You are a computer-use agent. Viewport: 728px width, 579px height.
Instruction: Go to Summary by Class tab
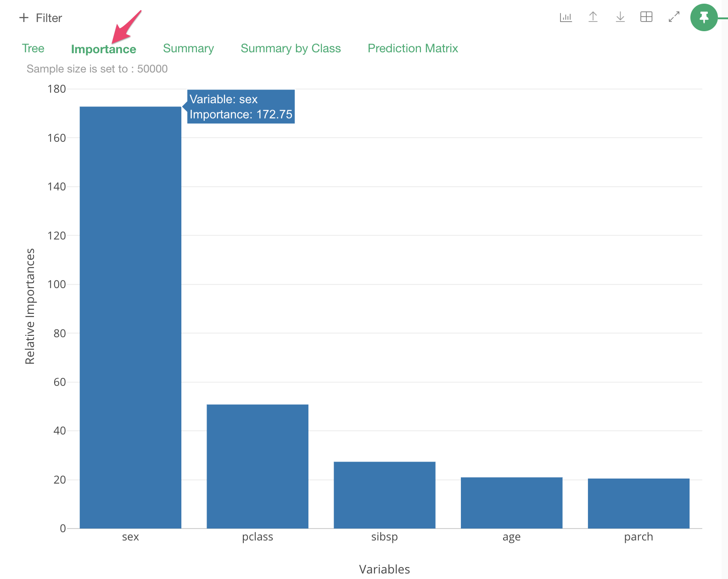click(291, 49)
